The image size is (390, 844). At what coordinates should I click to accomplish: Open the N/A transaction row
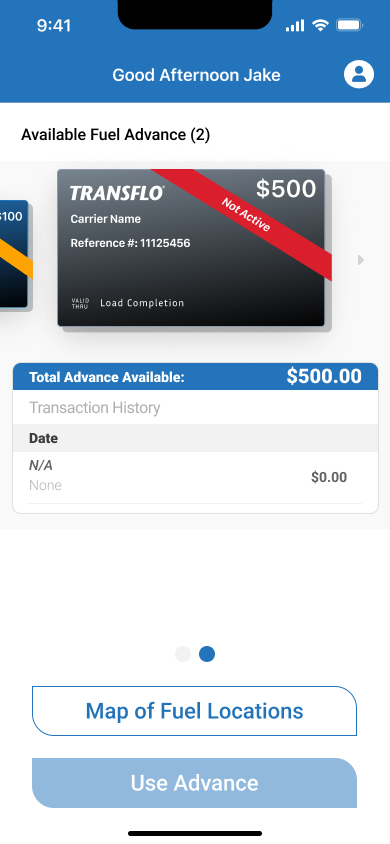[195, 477]
